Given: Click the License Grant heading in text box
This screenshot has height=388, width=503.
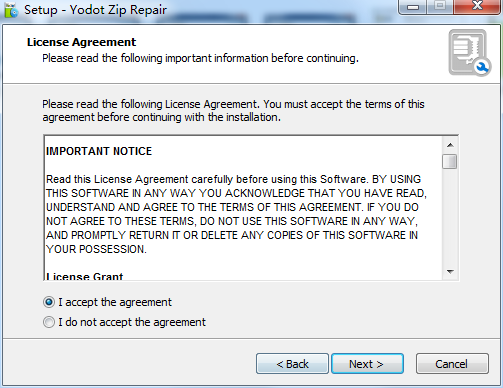Looking at the screenshot, I should [x=85, y=276].
